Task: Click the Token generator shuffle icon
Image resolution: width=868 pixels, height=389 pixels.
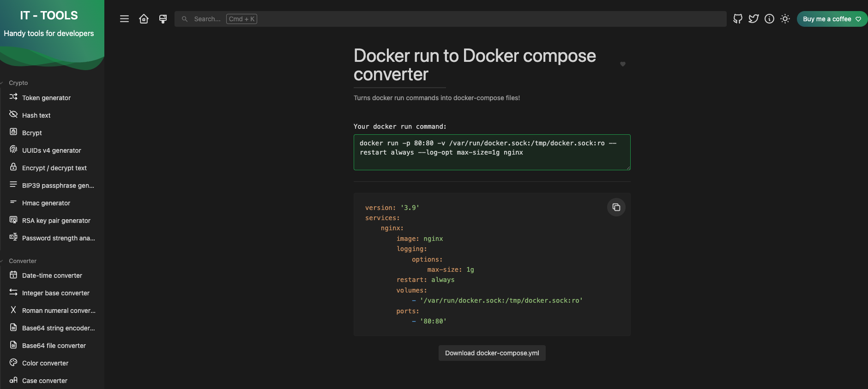Action: click(x=13, y=97)
